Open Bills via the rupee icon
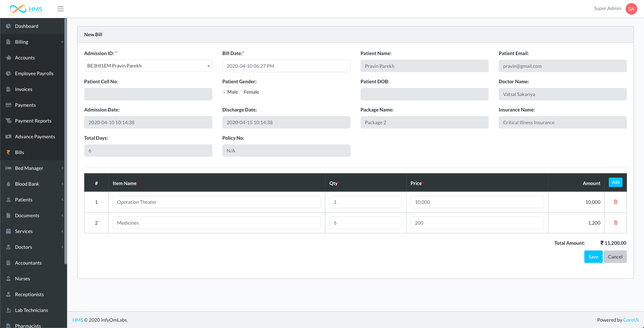644x328 pixels. point(8,152)
